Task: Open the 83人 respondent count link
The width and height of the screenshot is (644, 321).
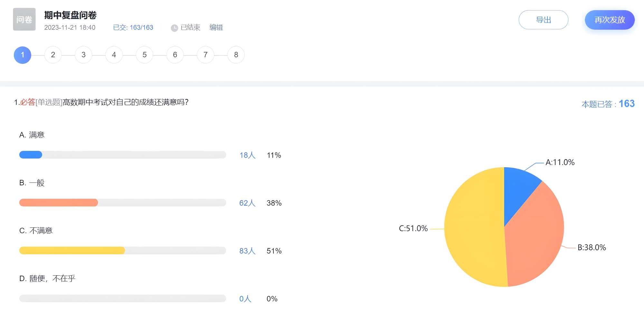Action: coord(247,251)
